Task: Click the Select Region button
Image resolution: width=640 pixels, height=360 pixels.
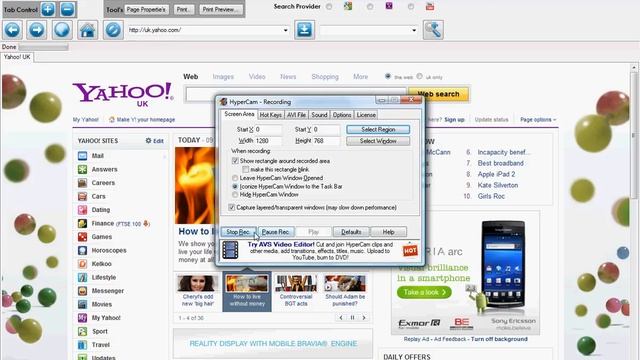Action: coord(378,129)
